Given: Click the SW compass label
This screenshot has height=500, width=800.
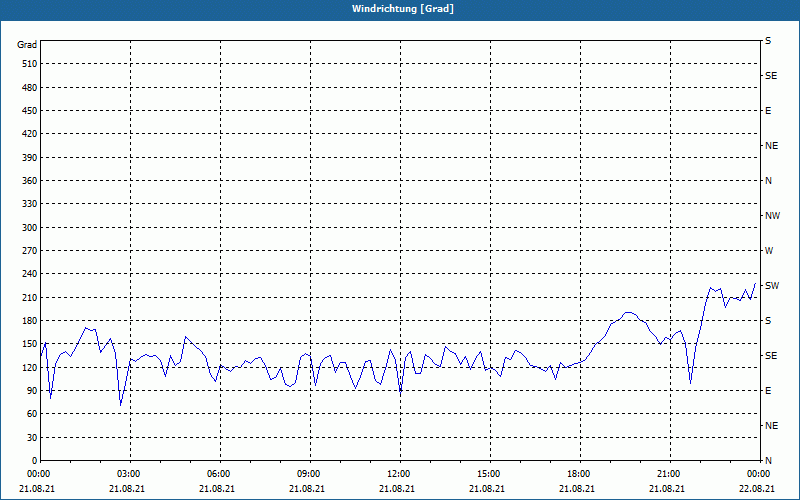Looking at the screenshot, I should tap(772, 286).
